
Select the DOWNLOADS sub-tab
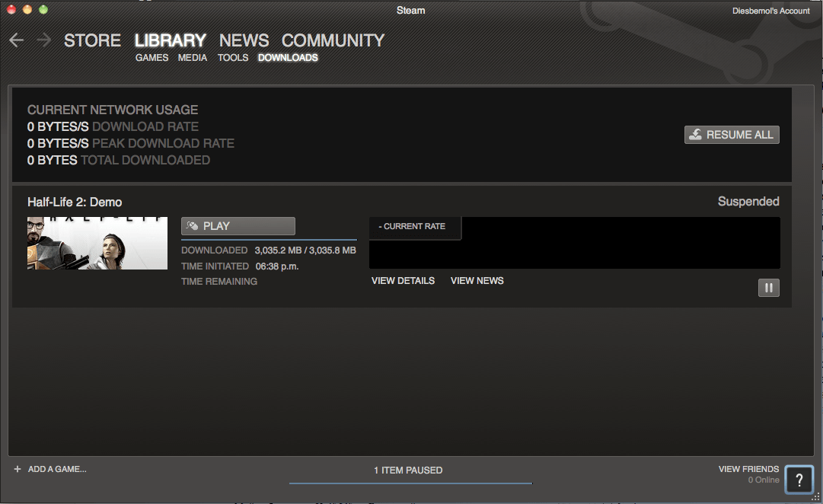pos(288,58)
